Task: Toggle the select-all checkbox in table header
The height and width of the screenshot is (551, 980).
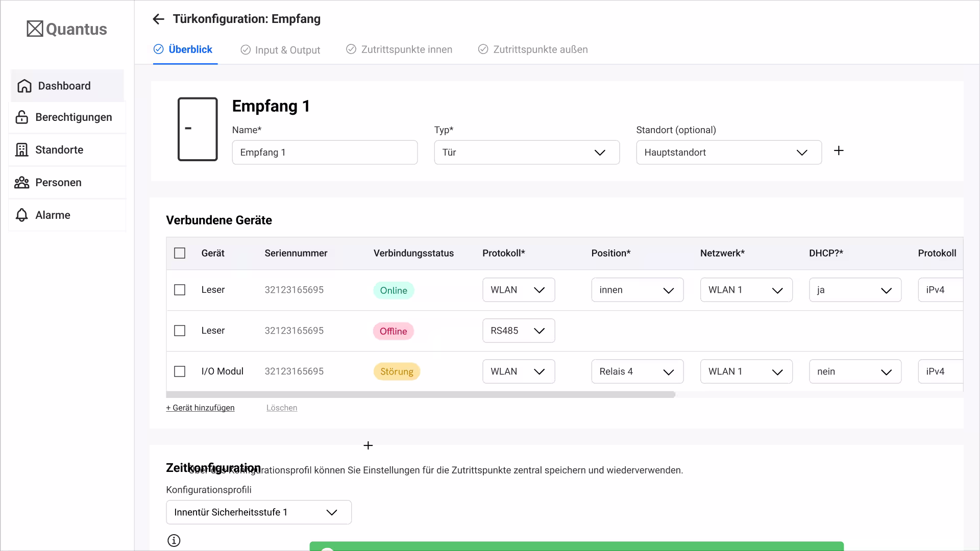Action: click(180, 253)
